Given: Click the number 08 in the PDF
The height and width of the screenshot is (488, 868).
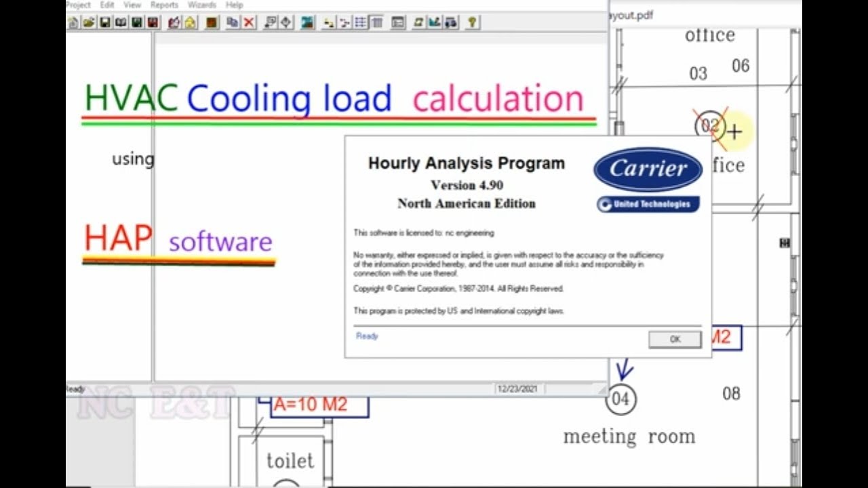Looking at the screenshot, I should (731, 394).
